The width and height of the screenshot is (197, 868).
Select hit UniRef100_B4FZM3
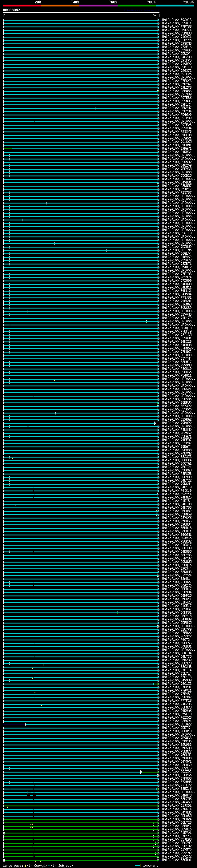point(176,57)
